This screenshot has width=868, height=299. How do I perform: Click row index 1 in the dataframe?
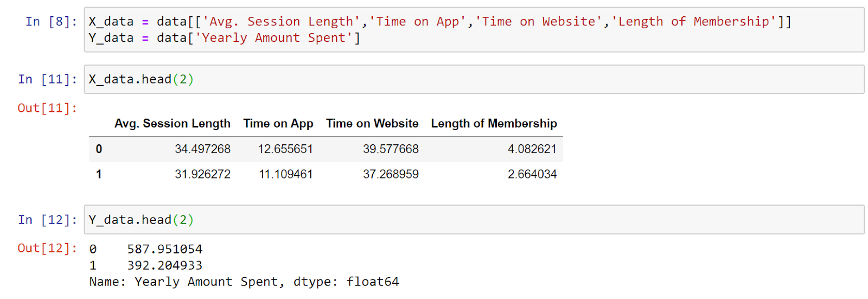[99, 174]
